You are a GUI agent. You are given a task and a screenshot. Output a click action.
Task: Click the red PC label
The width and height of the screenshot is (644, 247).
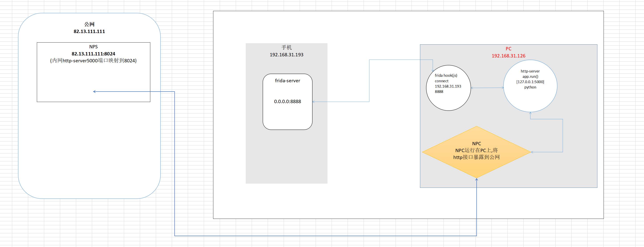click(x=509, y=49)
